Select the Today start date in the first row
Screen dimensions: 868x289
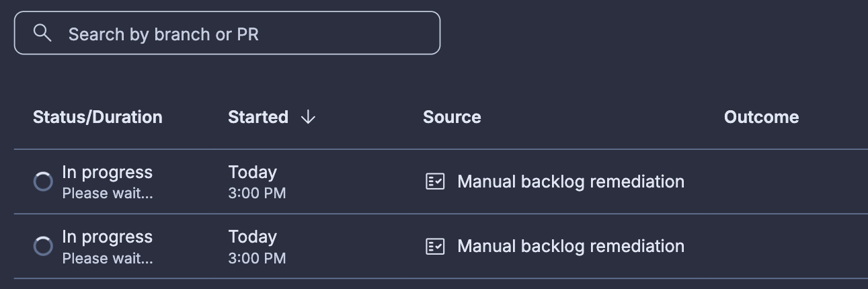click(x=252, y=173)
